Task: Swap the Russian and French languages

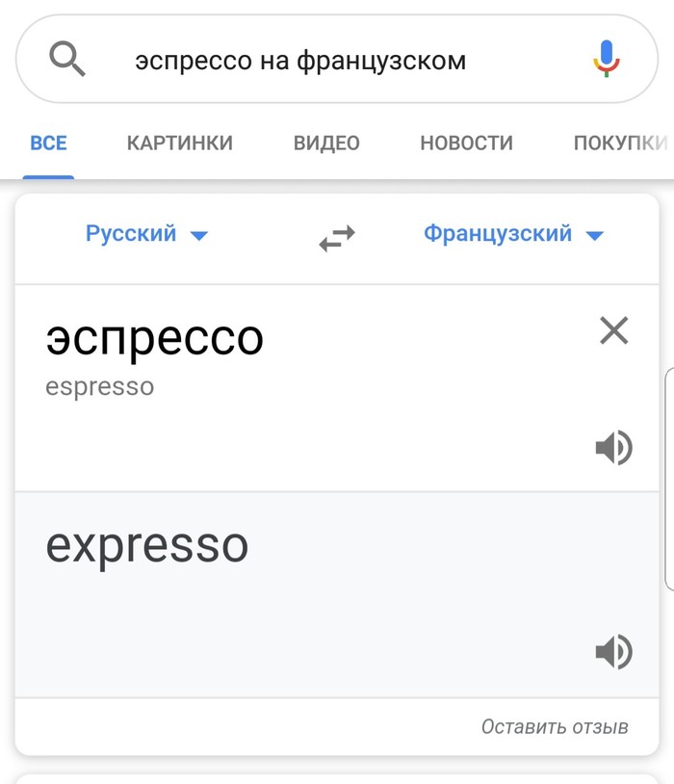Action: (x=337, y=237)
